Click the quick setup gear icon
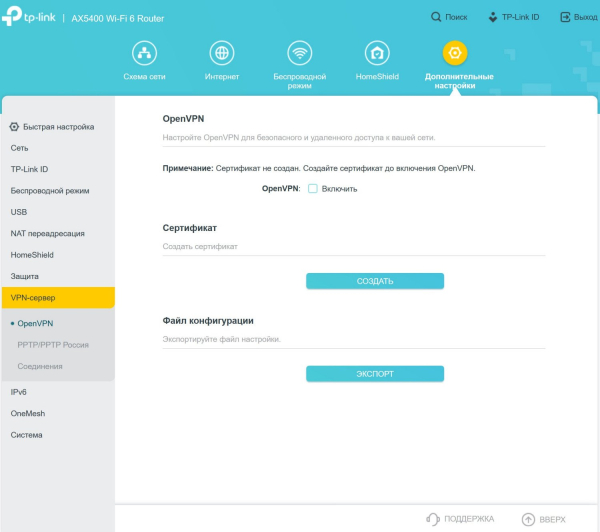Screen dimensions: 600x532 point(14,127)
